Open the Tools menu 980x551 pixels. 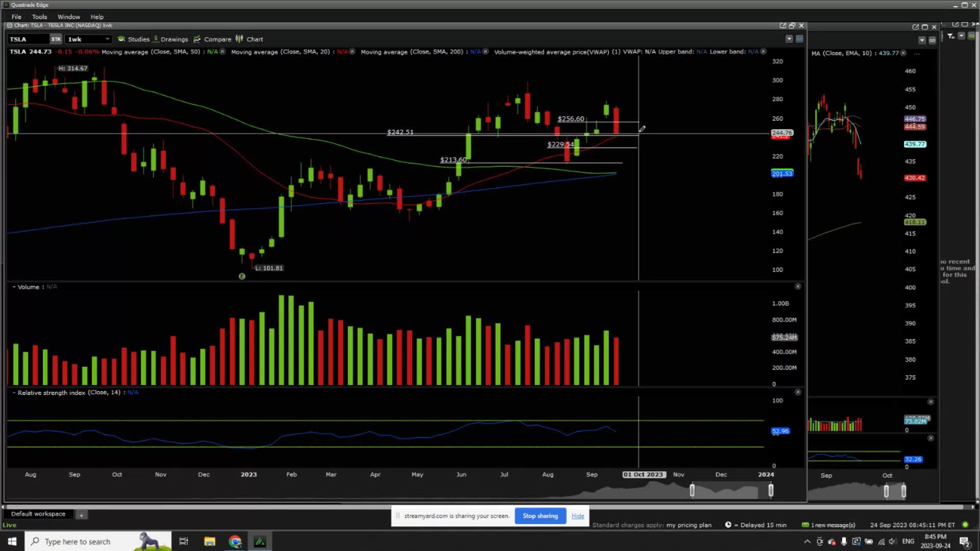pyautogui.click(x=39, y=16)
